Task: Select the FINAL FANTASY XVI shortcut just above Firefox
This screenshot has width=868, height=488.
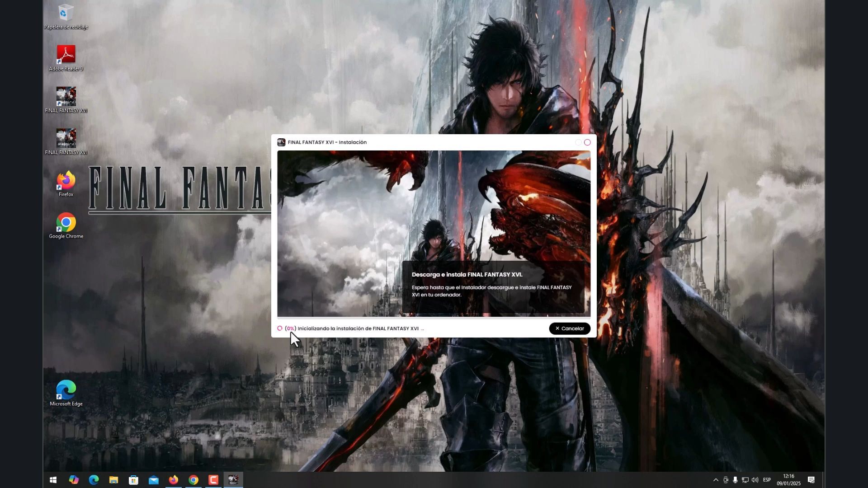Action: pyautogui.click(x=66, y=142)
